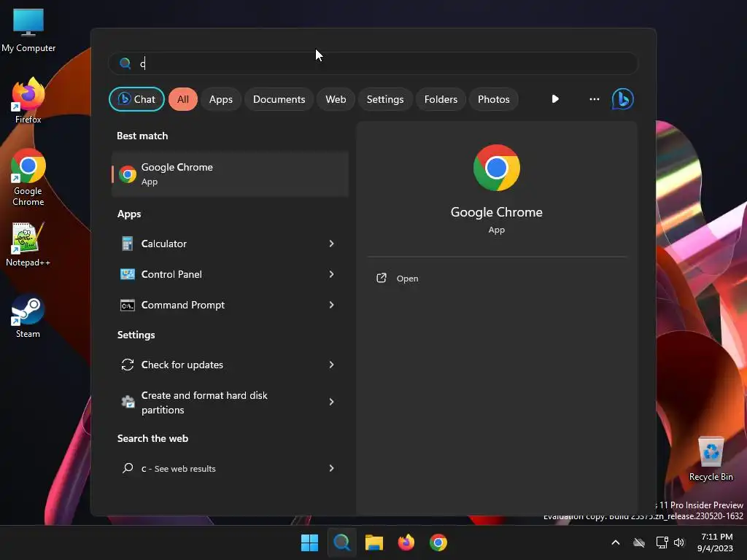Viewport: 747px width, 560px height.
Task: Select the Settings filter tab
Action: tap(385, 99)
